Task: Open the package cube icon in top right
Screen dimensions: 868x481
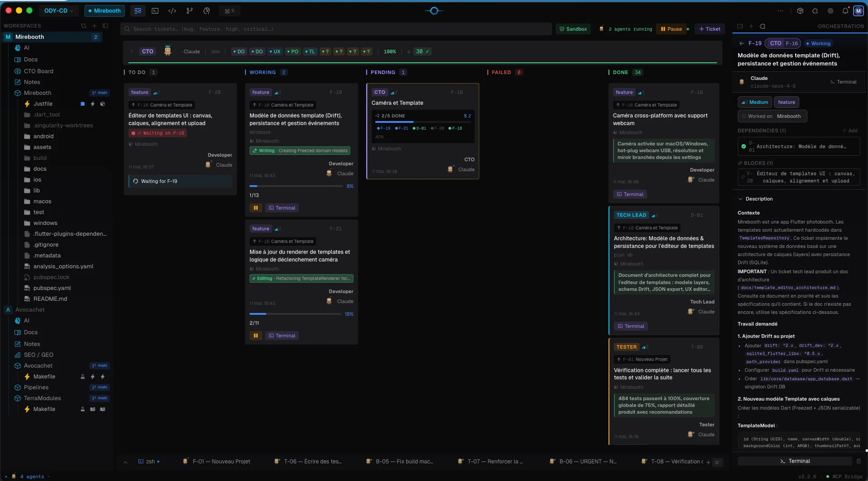Action: pyautogui.click(x=800, y=11)
